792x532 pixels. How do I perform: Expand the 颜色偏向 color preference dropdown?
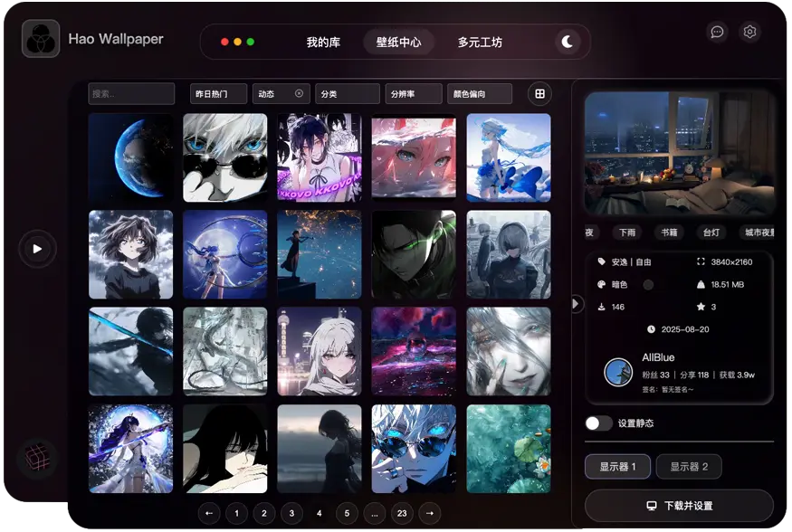[481, 94]
